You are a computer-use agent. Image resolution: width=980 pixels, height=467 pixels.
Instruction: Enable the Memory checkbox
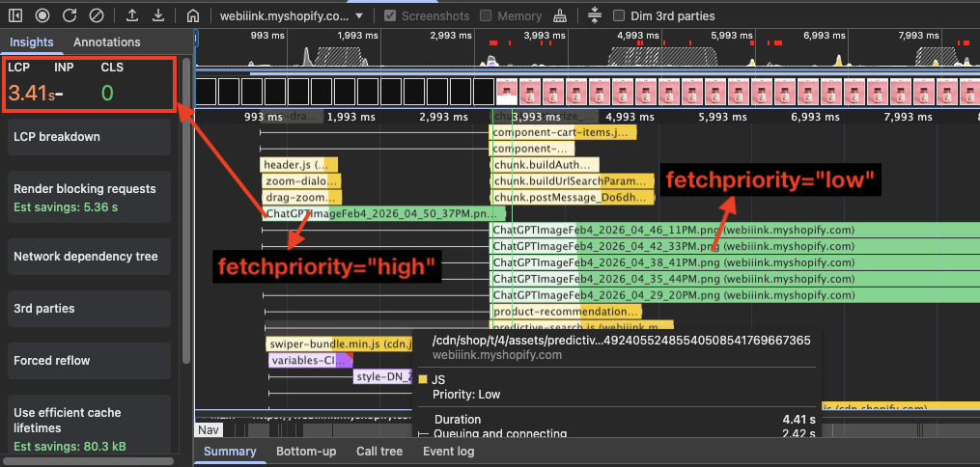486,16
